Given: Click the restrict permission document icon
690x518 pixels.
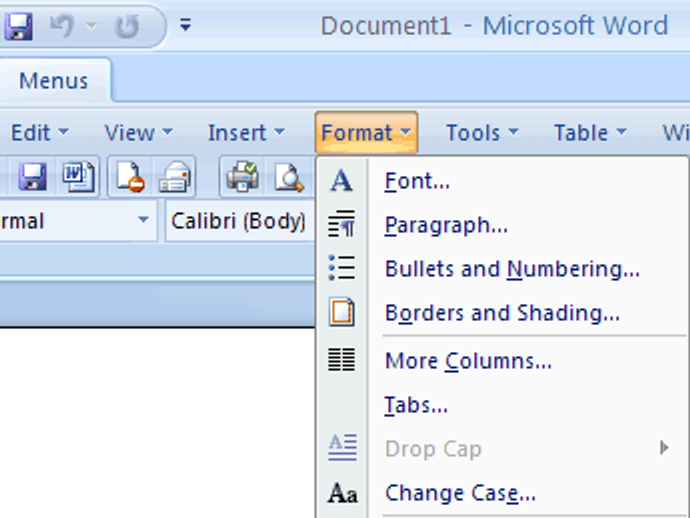Looking at the screenshot, I should (x=130, y=177).
